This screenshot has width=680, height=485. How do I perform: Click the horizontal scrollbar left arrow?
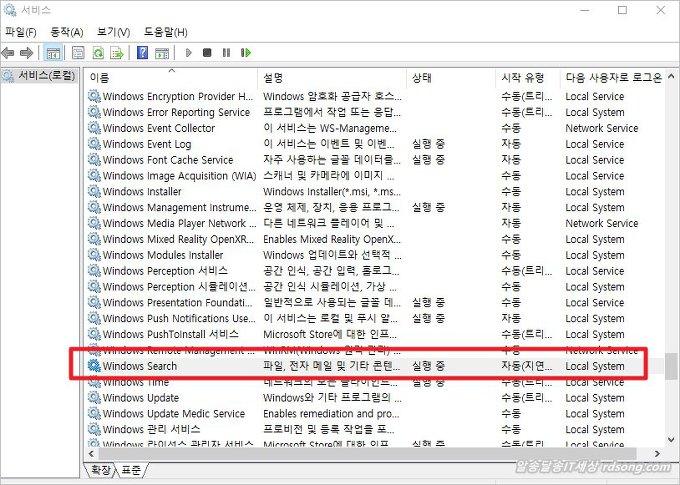tap(91, 454)
